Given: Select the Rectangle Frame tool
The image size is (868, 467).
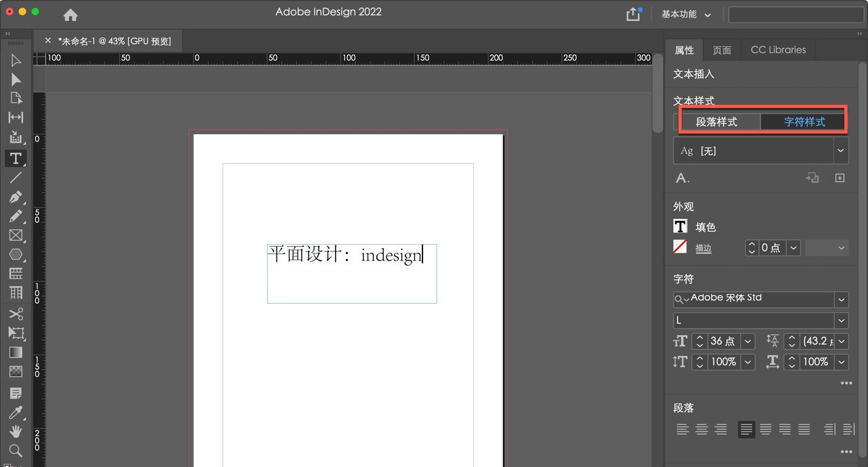Looking at the screenshot, I should 16,235.
